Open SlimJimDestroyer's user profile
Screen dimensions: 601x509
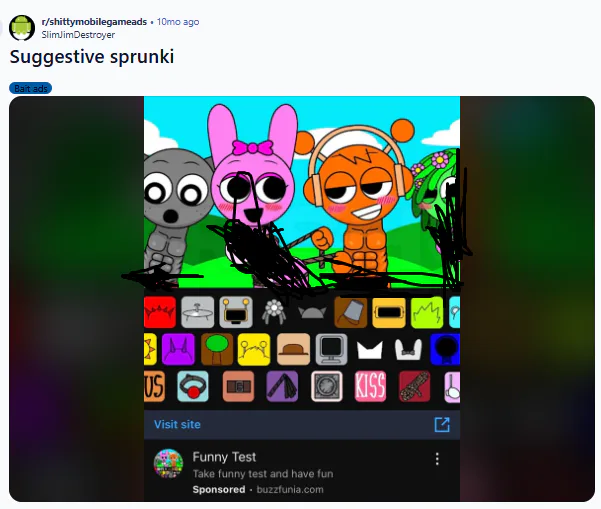click(x=78, y=34)
